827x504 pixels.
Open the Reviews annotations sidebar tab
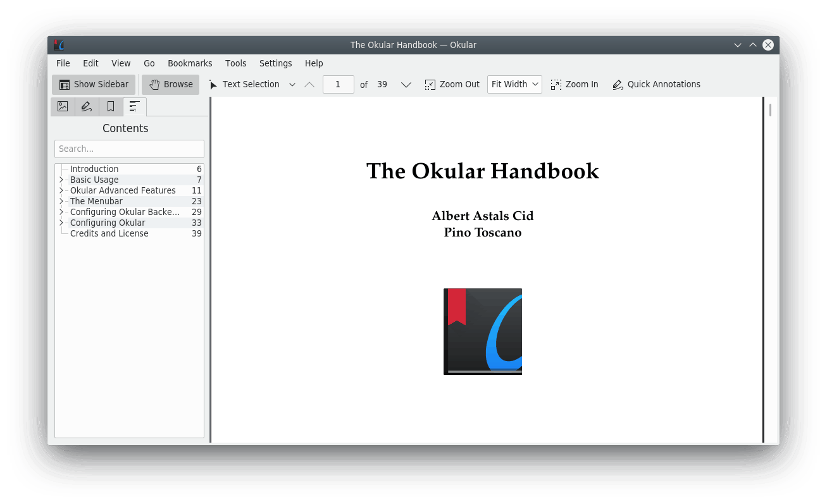(87, 107)
